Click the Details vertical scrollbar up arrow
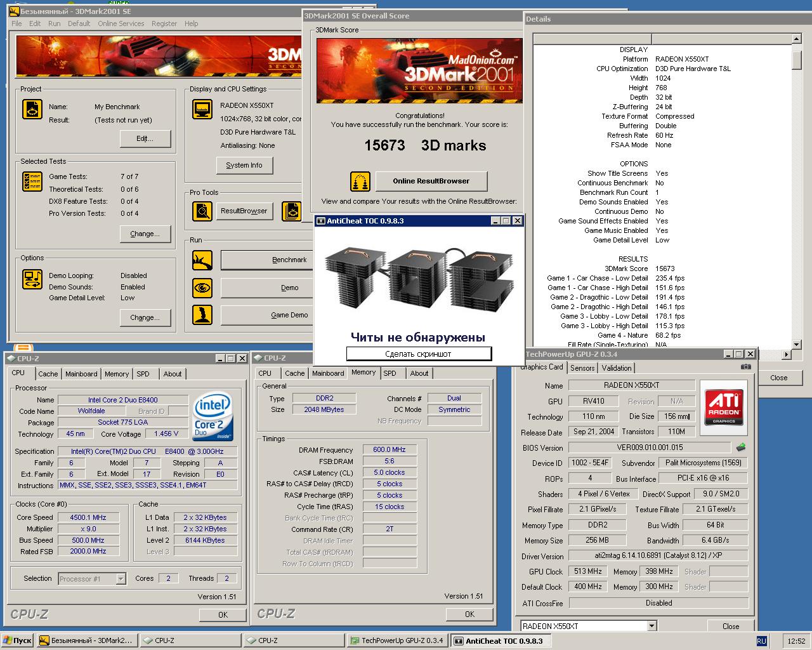 (797, 39)
